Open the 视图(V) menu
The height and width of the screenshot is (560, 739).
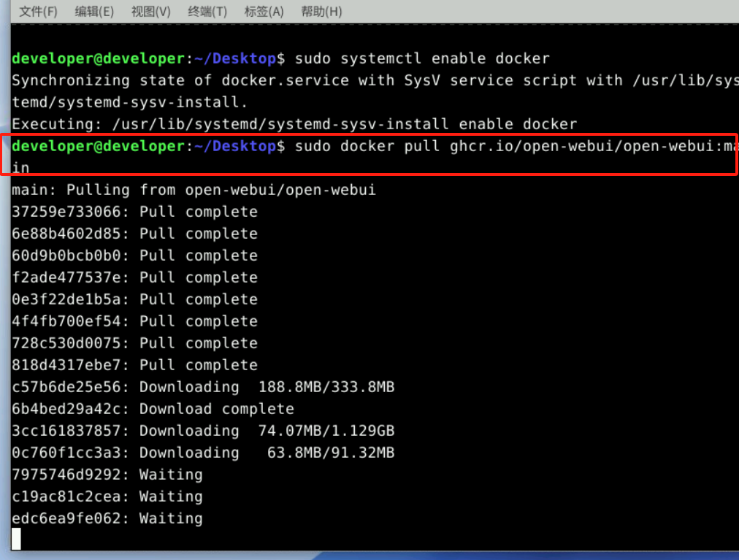(x=151, y=11)
